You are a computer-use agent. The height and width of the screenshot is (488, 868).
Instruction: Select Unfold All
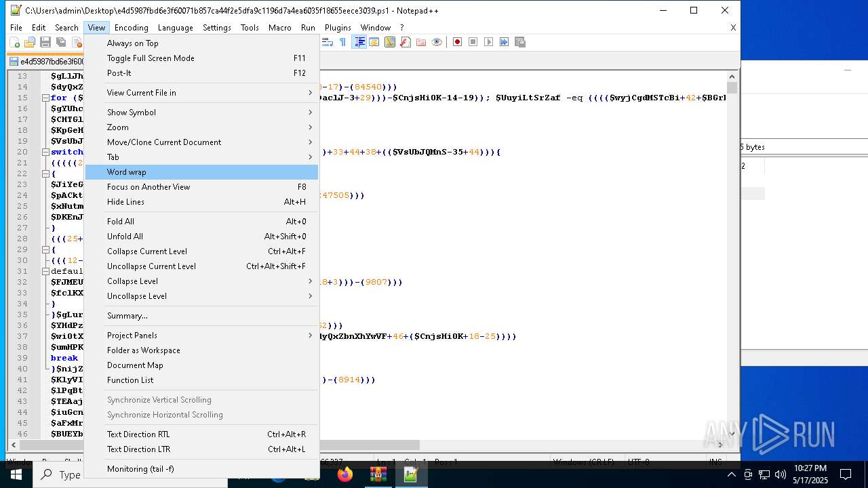point(201,237)
